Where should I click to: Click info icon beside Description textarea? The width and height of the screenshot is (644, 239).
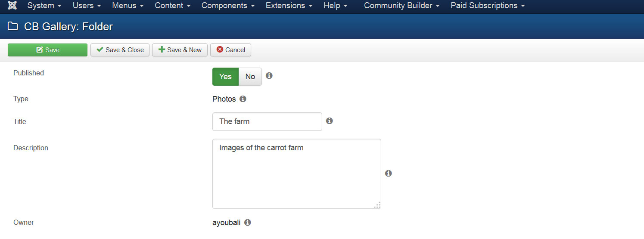pyautogui.click(x=389, y=173)
